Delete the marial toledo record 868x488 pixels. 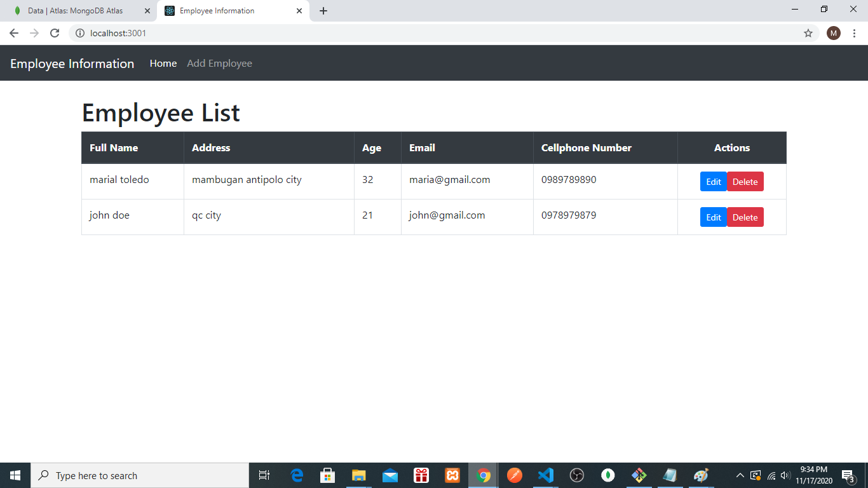click(745, 181)
